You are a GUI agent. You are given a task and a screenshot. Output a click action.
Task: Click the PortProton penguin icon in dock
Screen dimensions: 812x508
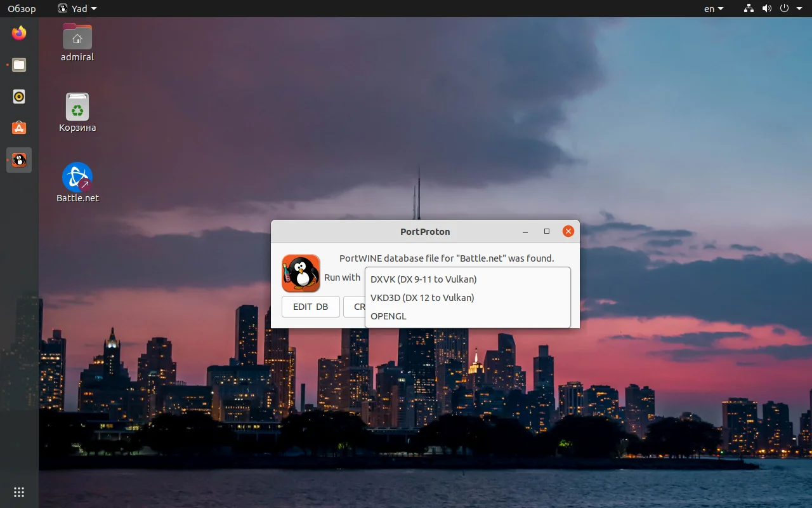tap(19, 160)
